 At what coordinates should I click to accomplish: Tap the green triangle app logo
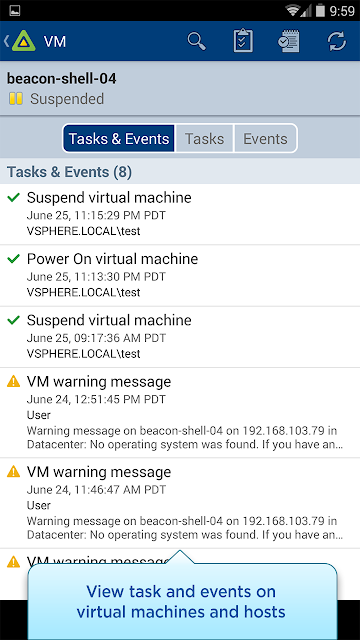coord(24,41)
